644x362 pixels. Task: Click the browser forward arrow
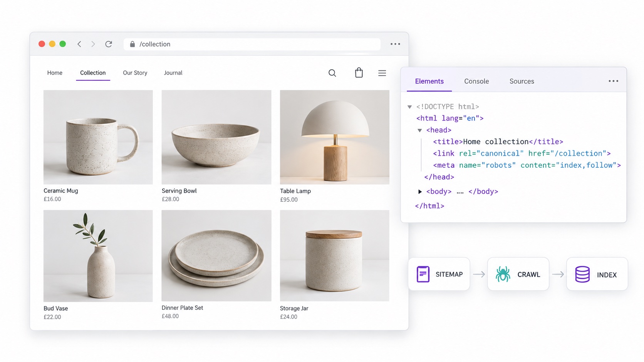click(93, 44)
